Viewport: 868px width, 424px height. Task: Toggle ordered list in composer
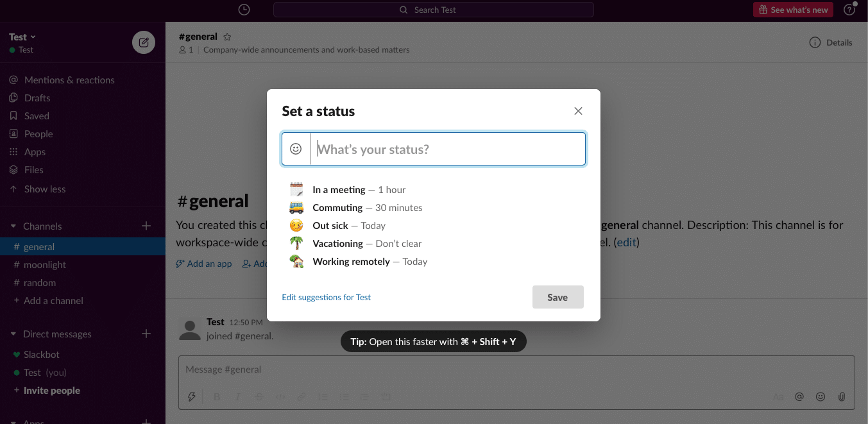(323, 397)
